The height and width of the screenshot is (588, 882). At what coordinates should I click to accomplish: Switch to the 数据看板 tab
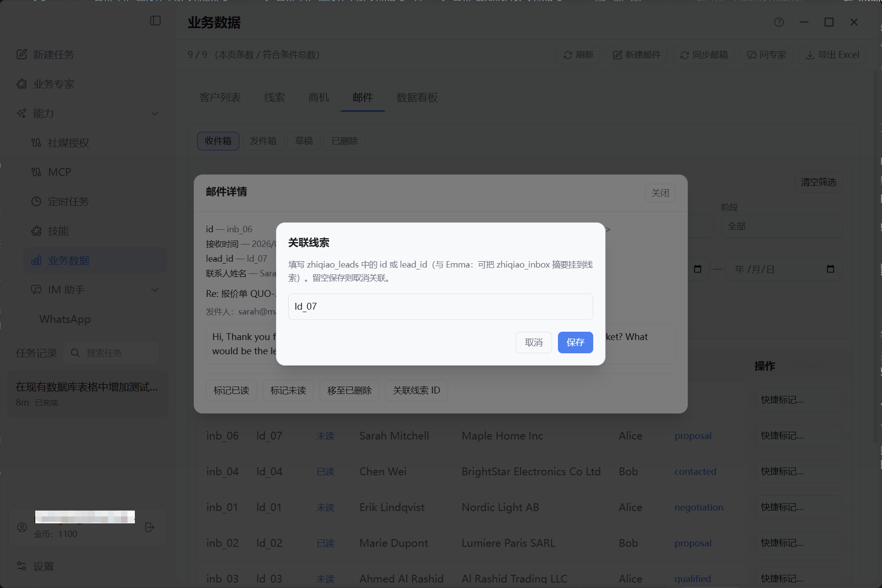pos(417,98)
